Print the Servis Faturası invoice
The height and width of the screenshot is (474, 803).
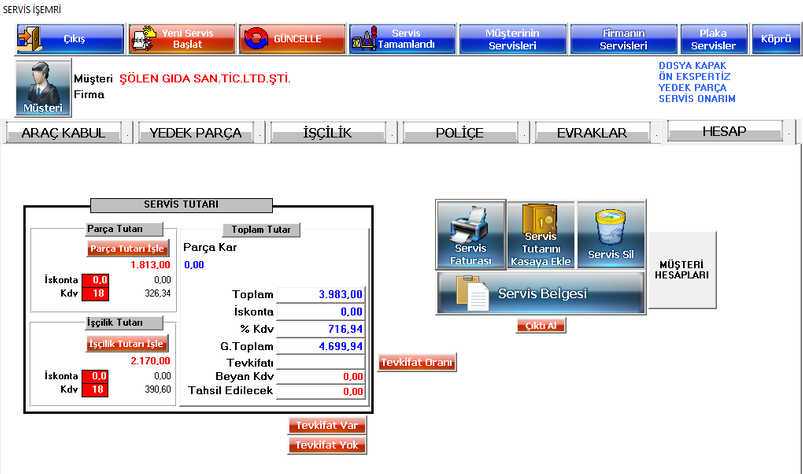[x=471, y=235]
